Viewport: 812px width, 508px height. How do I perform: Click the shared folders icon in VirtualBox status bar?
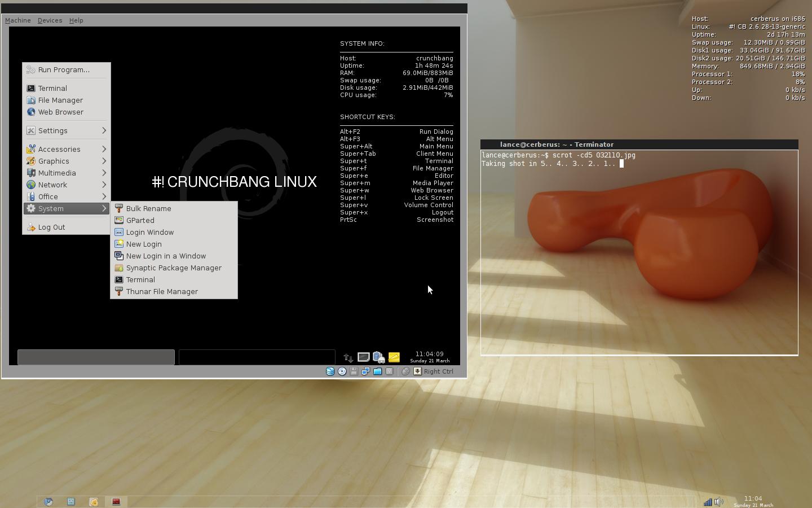377,371
